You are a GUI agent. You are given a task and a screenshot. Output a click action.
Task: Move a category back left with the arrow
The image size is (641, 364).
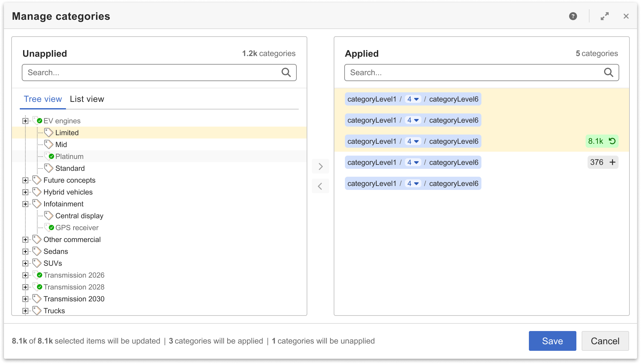click(320, 186)
